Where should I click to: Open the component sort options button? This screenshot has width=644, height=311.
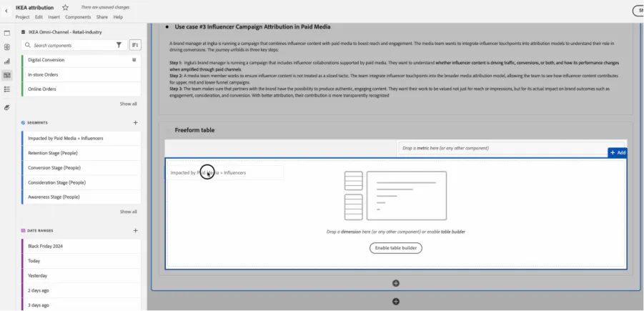pos(135,45)
